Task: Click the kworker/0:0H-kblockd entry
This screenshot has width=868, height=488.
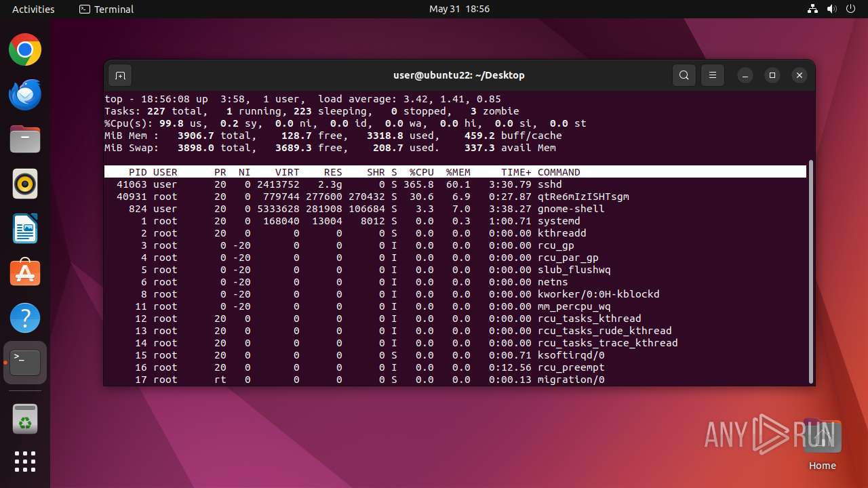Action: (x=599, y=294)
